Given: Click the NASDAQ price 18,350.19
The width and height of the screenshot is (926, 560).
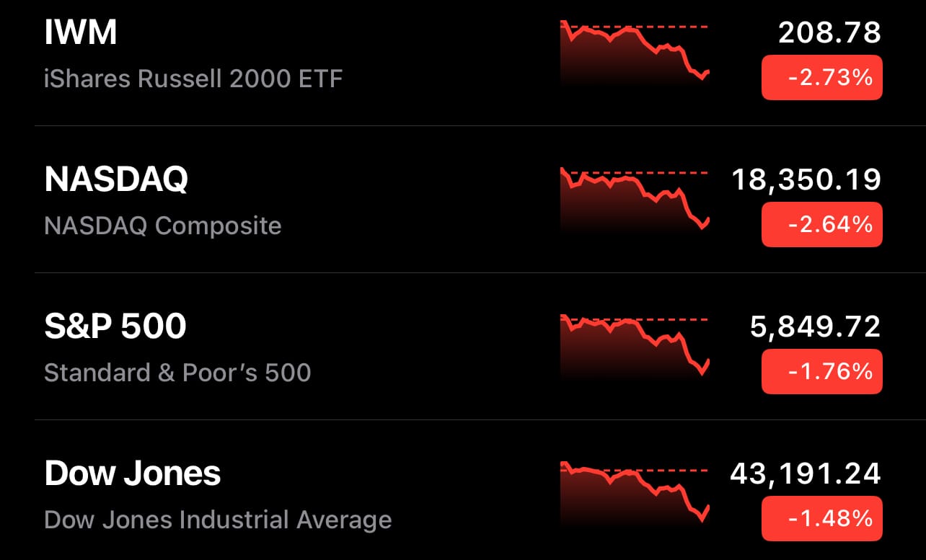Looking at the screenshot, I should point(806,180).
